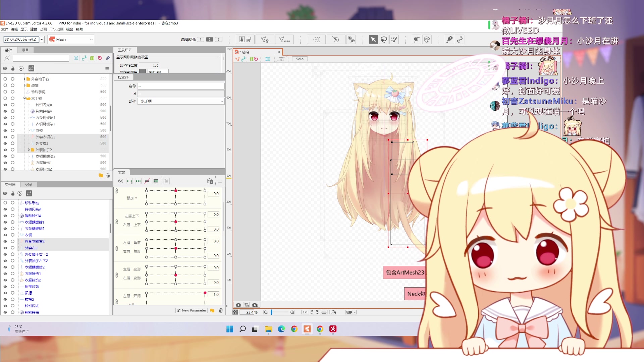The width and height of the screenshot is (644, 362).
Task: Expand the 外套袖子右 folder
Action: click(x=24, y=79)
